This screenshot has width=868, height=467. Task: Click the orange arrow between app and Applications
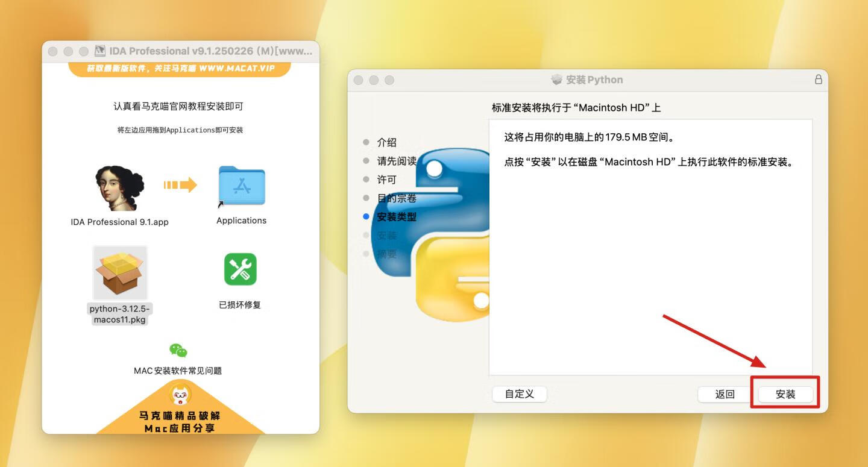click(x=180, y=185)
